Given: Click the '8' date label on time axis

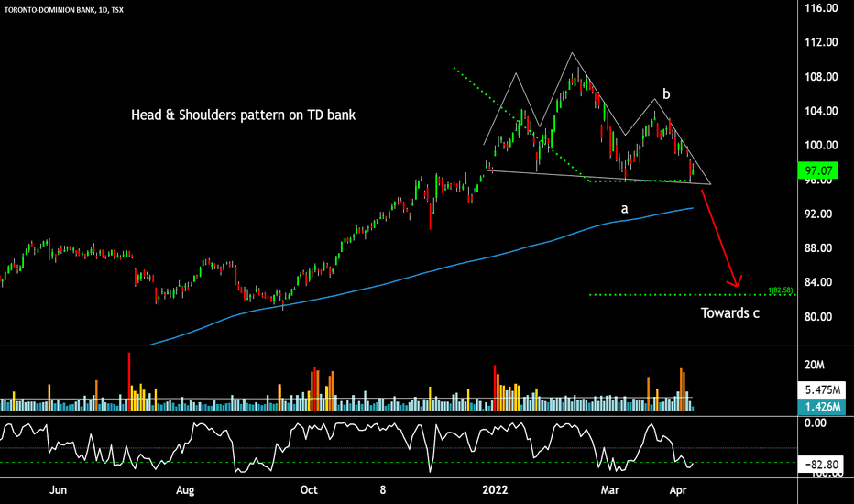Looking at the screenshot, I should 382,490.
